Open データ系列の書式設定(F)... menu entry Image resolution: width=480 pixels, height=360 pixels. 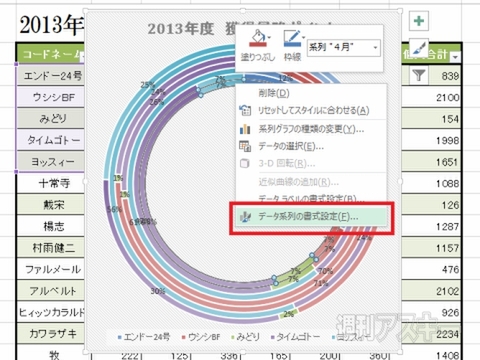coord(311,217)
